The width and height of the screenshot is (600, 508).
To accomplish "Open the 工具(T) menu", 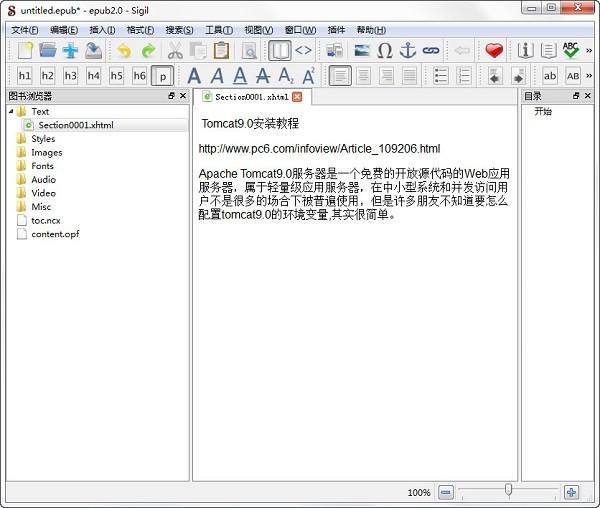I will click(219, 30).
